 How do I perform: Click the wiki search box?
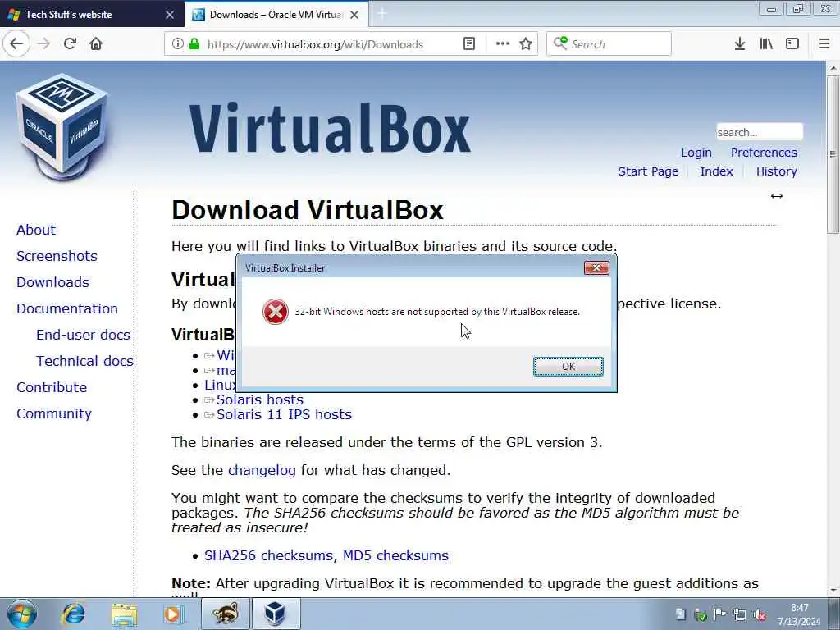(759, 132)
